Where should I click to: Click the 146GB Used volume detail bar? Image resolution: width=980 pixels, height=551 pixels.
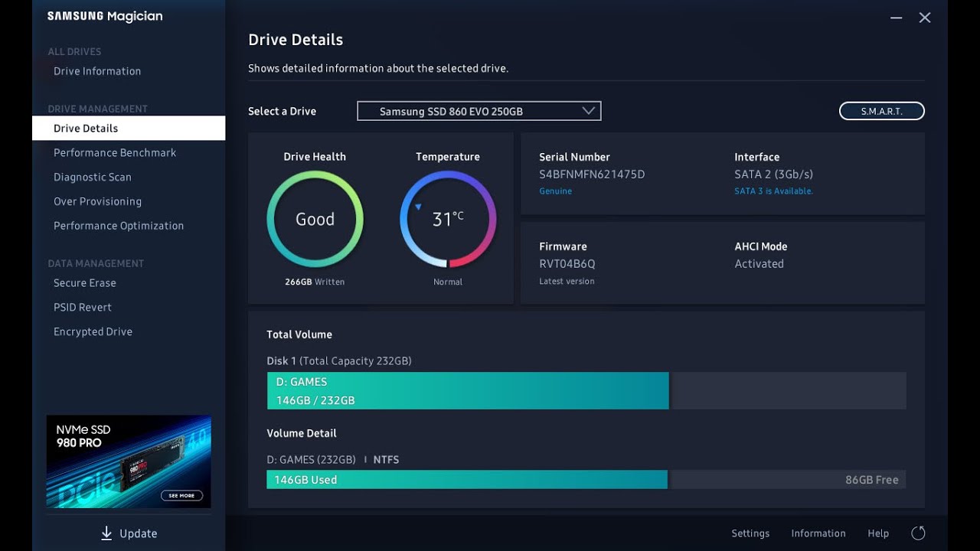467,480
